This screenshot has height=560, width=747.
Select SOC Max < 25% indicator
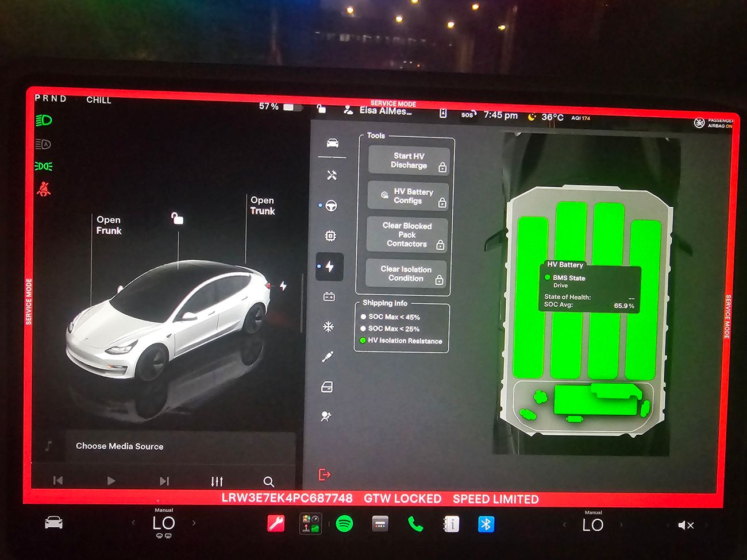coord(390,329)
